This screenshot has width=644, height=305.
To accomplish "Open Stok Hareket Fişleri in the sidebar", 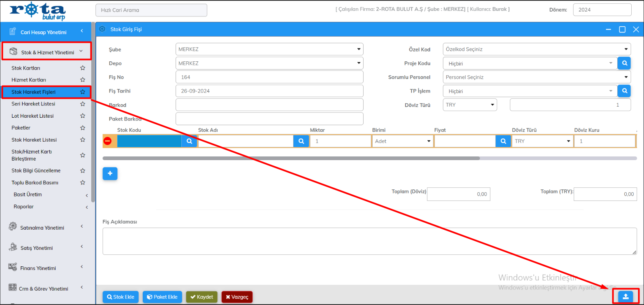I will pos(34,92).
